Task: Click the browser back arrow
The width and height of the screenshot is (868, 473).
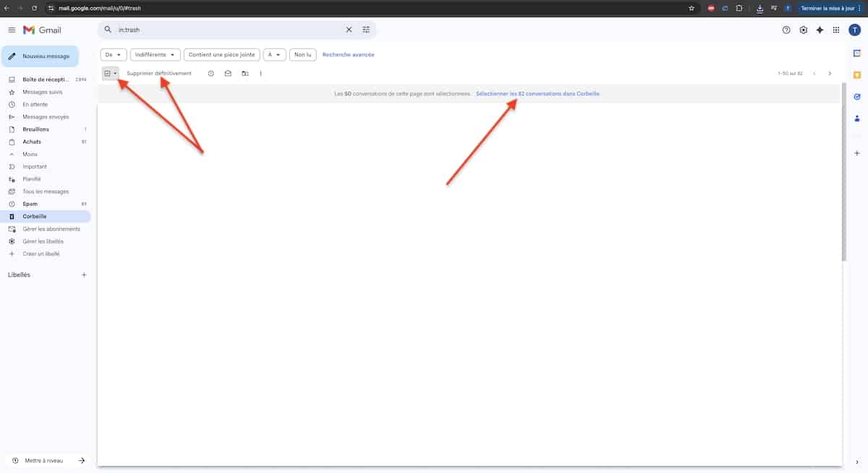Action: coord(7,8)
